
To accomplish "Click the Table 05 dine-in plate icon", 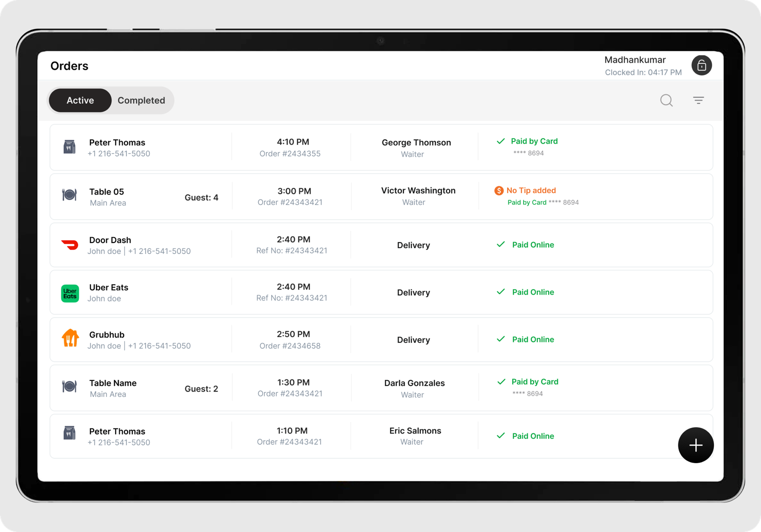I will [69, 195].
